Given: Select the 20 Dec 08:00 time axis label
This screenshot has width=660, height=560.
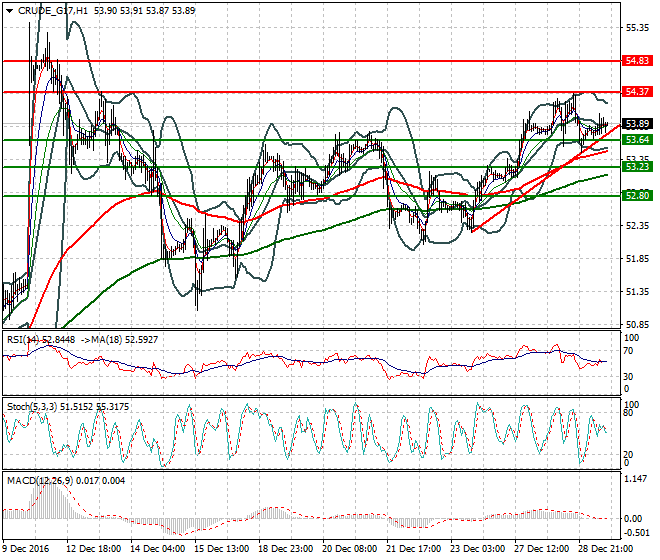Looking at the screenshot, I should click(350, 549).
